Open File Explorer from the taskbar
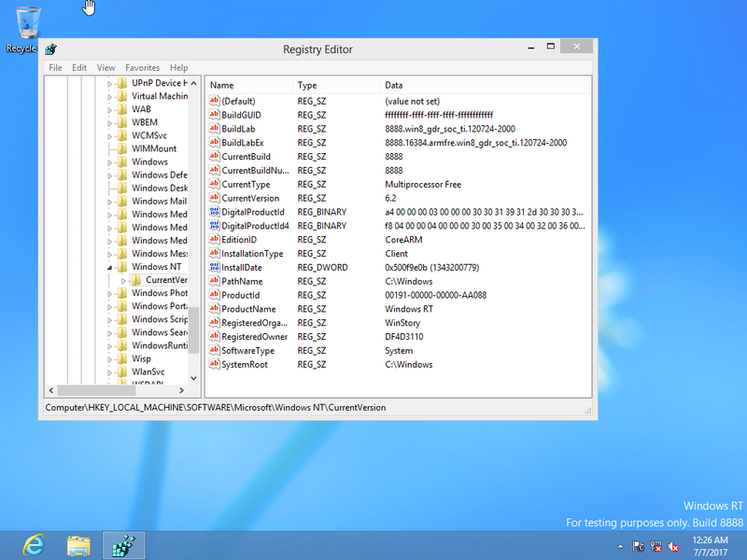747x560 pixels. tap(78, 544)
